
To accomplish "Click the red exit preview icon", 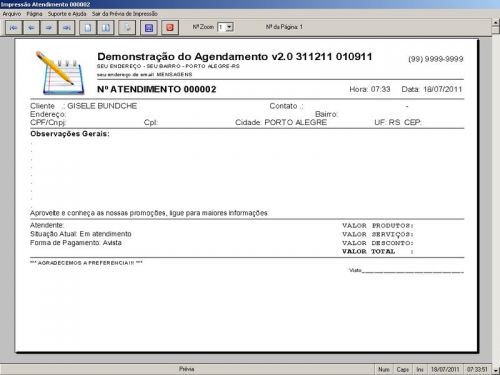I will pos(170,28).
